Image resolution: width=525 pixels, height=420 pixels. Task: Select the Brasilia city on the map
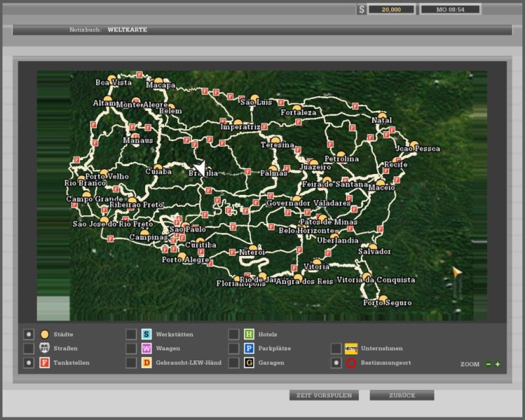click(x=203, y=173)
